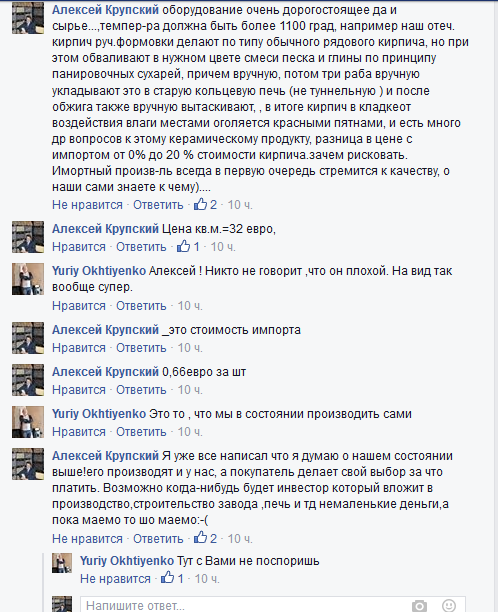Click thumbs-up icon on 32 евро comment

pyautogui.click(x=183, y=246)
